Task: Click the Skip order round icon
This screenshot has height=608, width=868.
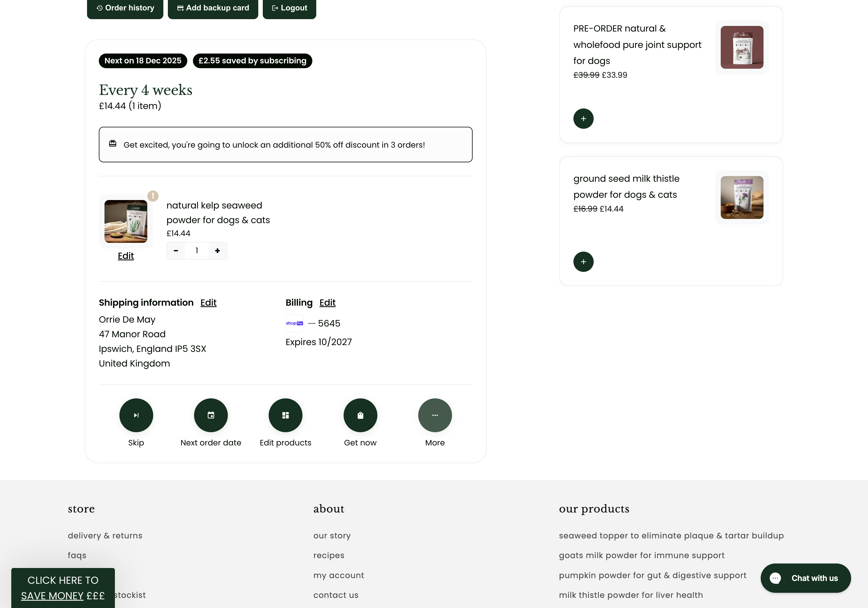Action: (136, 415)
